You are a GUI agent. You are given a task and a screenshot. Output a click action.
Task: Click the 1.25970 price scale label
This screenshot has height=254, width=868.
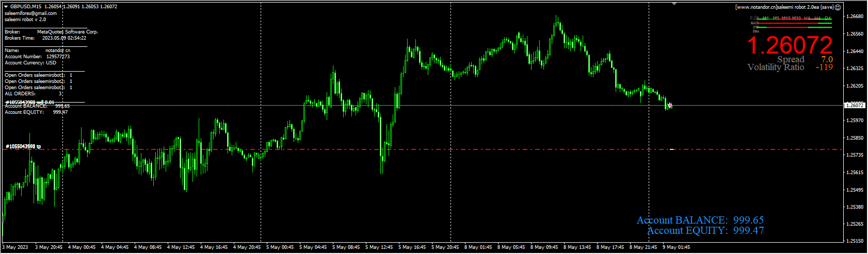coord(855,121)
